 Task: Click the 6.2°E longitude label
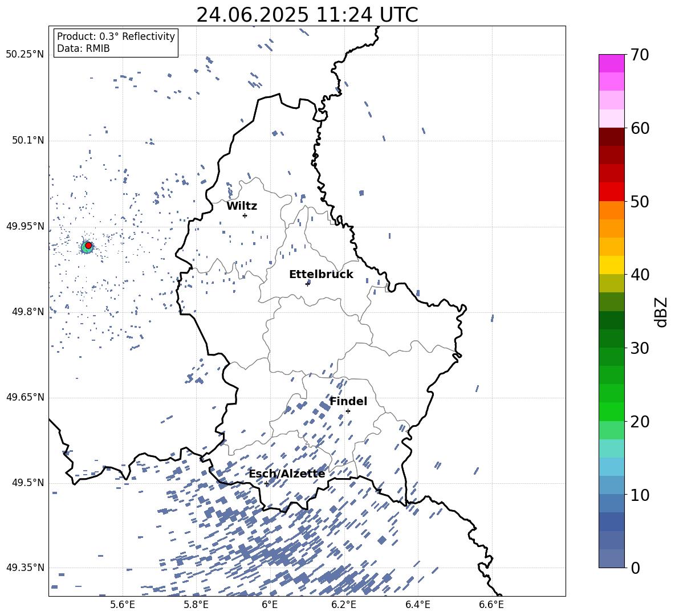coord(344,605)
